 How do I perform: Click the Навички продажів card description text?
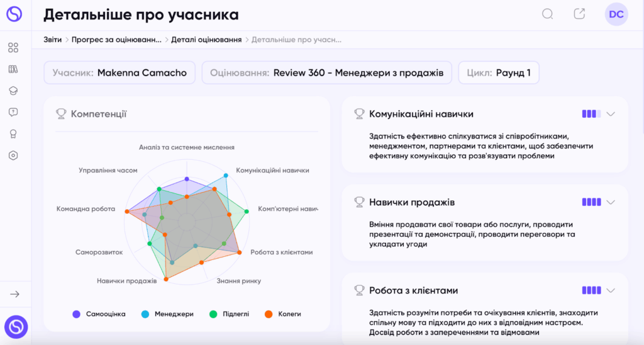(472, 234)
